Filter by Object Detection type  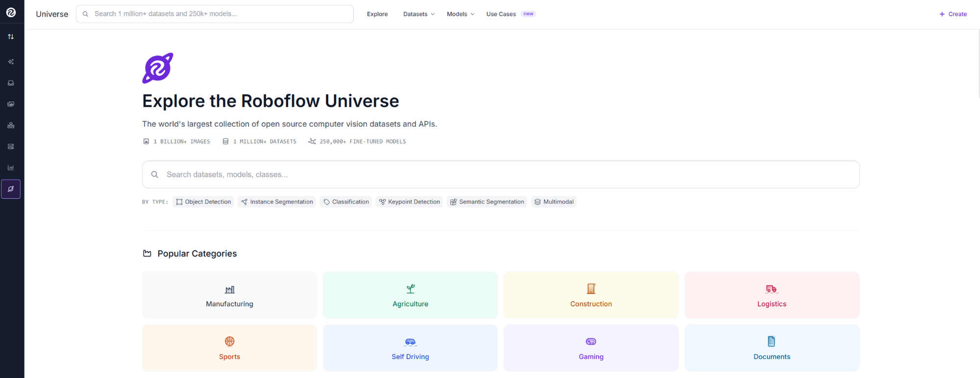pyautogui.click(x=203, y=202)
